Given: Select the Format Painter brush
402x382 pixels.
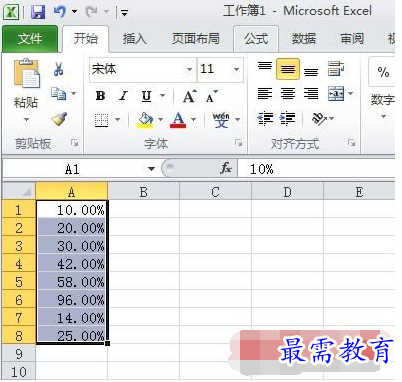Looking at the screenshot, I should (x=59, y=119).
